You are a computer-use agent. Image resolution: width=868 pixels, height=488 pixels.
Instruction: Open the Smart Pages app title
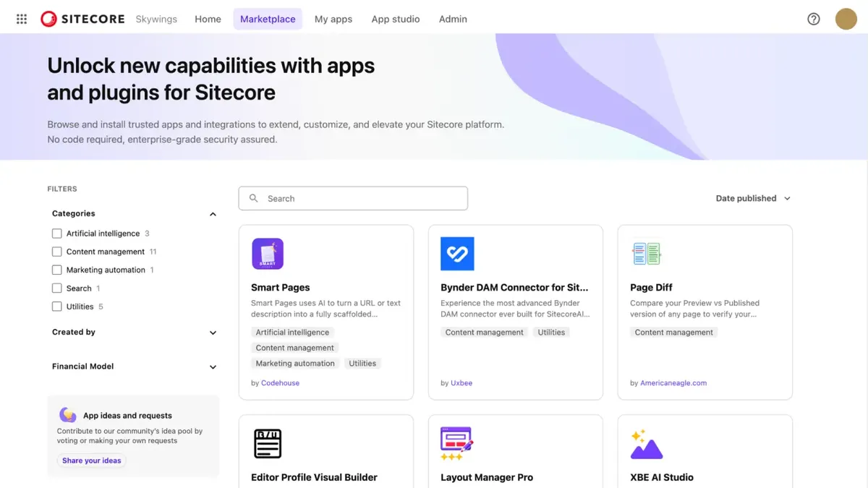[x=281, y=288]
